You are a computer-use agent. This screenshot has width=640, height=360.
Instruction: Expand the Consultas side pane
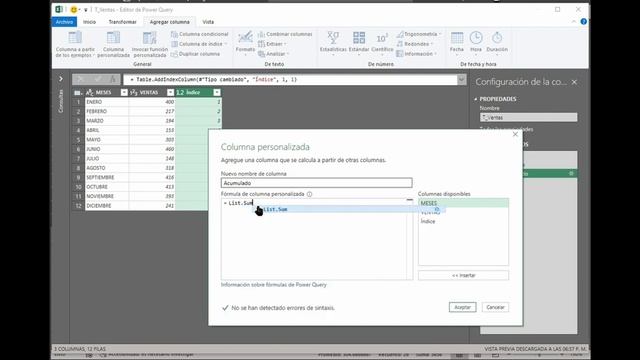point(61,79)
